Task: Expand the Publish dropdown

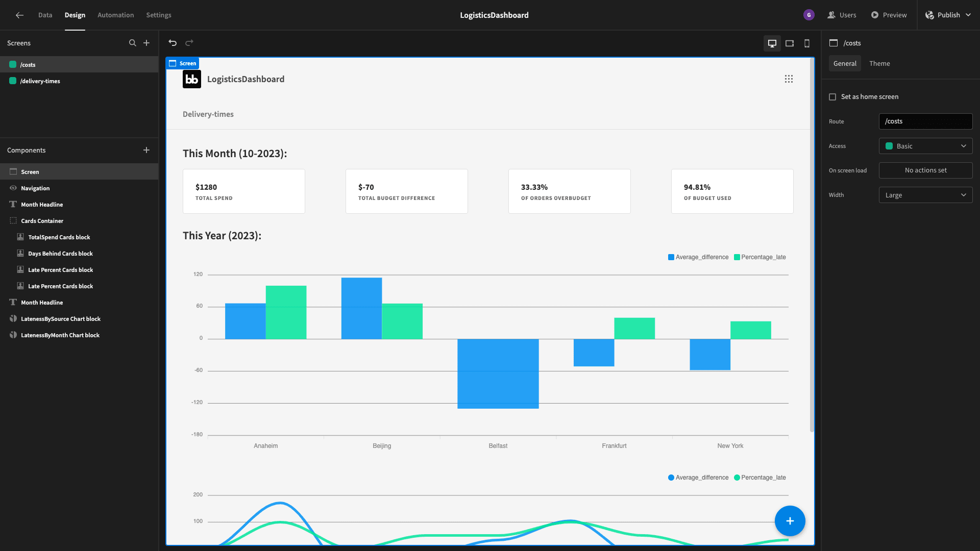Action: click(x=948, y=15)
